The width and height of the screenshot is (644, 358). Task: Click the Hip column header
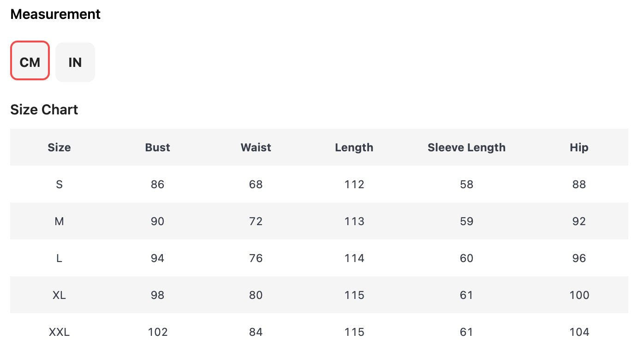coord(578,148)
